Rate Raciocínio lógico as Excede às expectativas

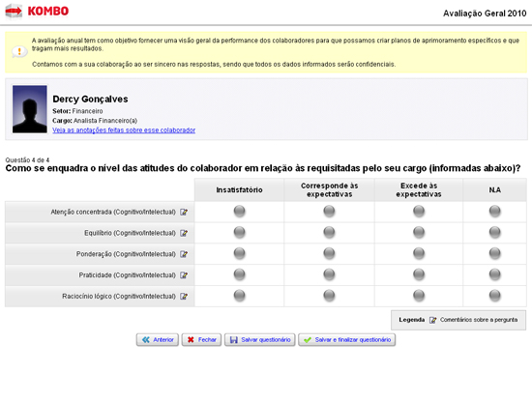click(419, 296)
